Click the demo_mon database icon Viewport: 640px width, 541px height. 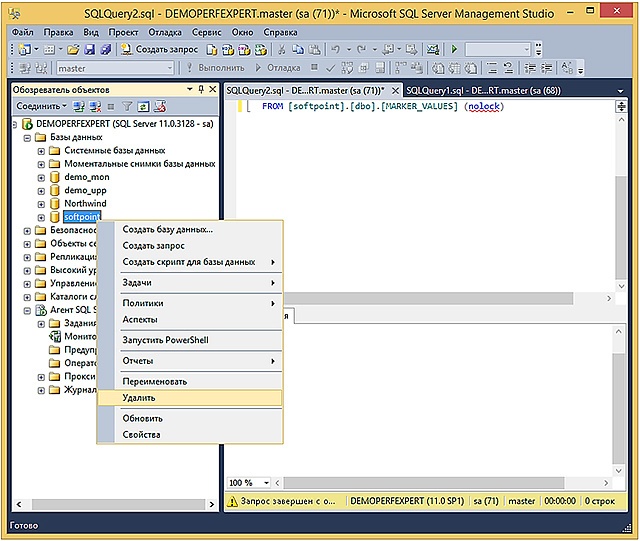click(55, 177)
